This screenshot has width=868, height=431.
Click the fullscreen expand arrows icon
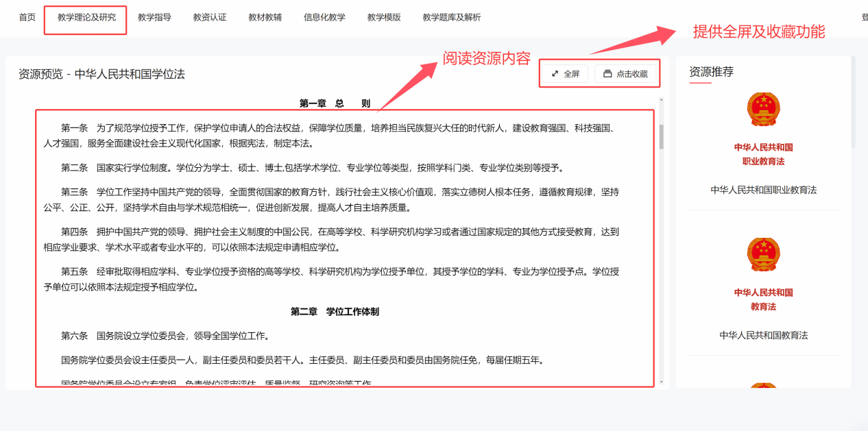pos(555,74)
